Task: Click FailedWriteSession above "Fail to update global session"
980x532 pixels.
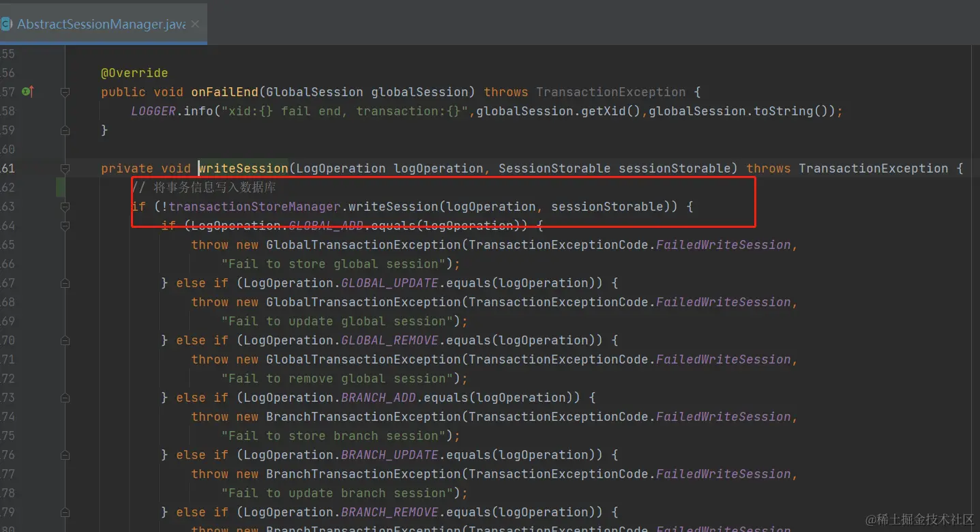Action: coord(724,302)
